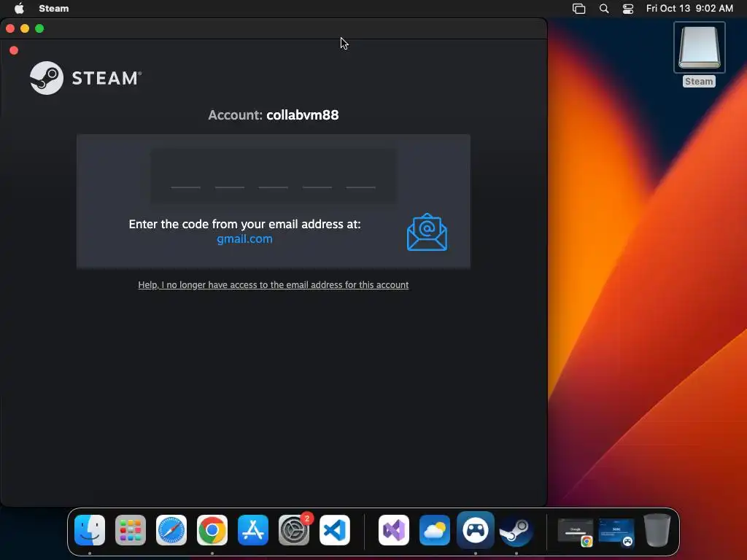Viewport: 747px width, 560px height.
Task: Click the Steam logo in the login window
Action: (x=86, y=77)
